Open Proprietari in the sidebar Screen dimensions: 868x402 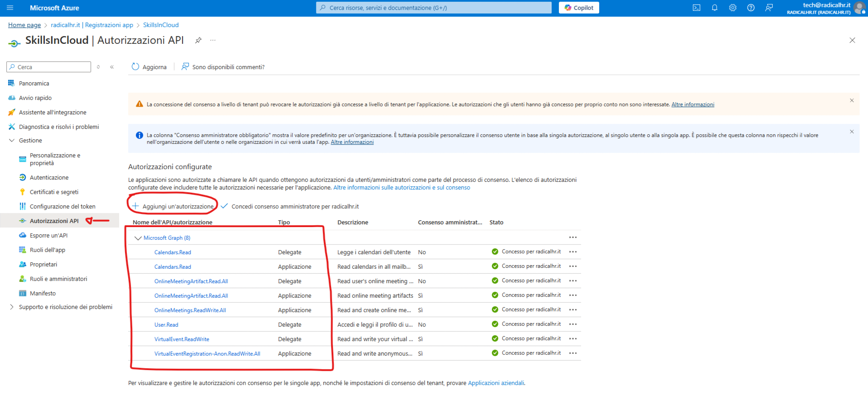point(43,264)
